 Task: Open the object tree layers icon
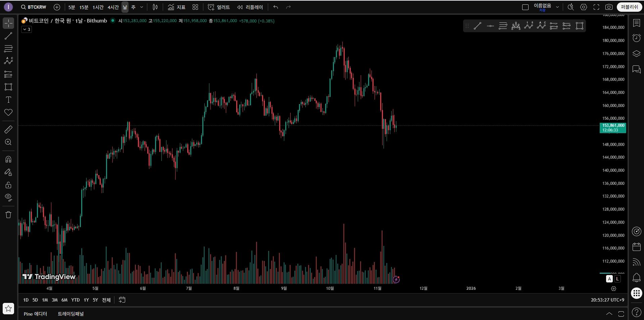(x=637, y=54)
